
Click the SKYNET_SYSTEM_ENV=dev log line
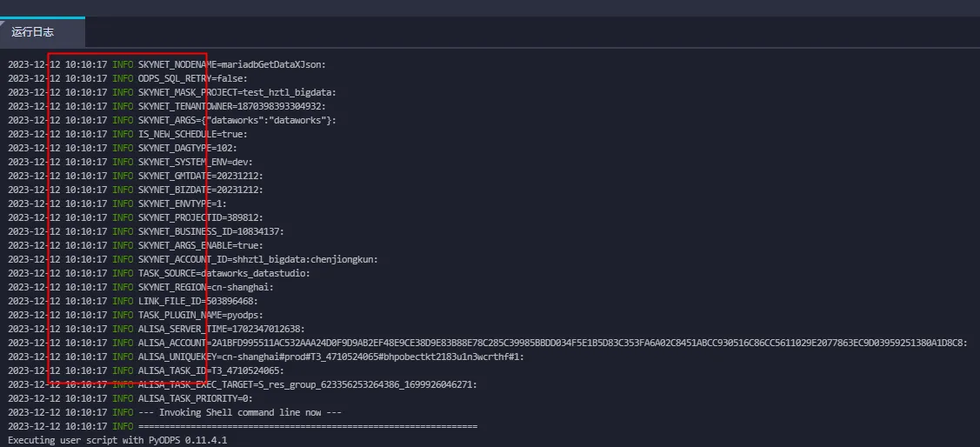tap(195, 162)
